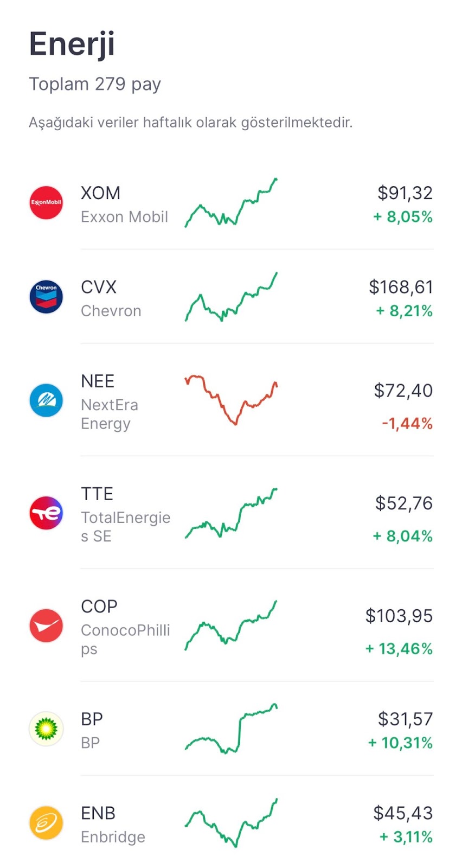Screen dimensions: 462x868
Task: Tap the Enerji section heading
Action: pyautogui.click(x=72, y=44)
